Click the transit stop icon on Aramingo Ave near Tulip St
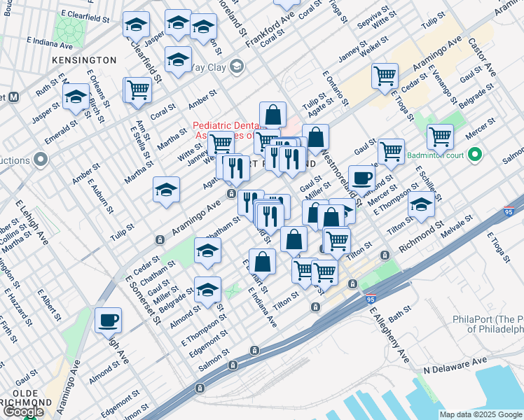 point(160,239)
